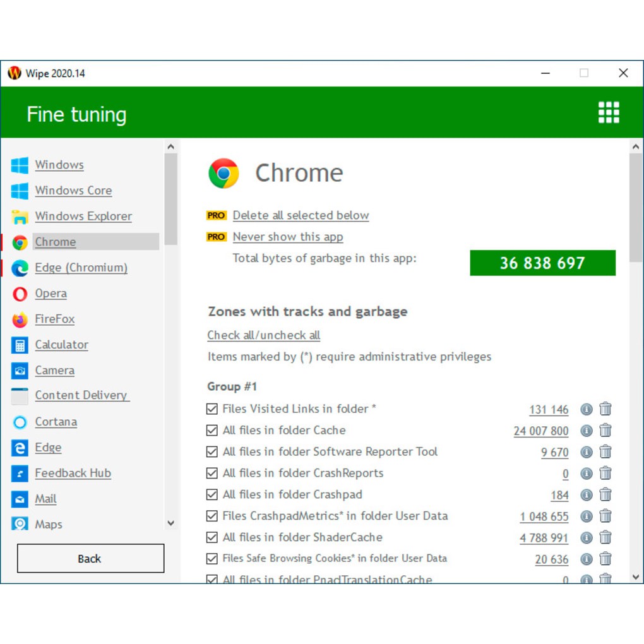644x644 pixels.
Task: Click the Opera icon in sidebar
Action: [20, 294]
